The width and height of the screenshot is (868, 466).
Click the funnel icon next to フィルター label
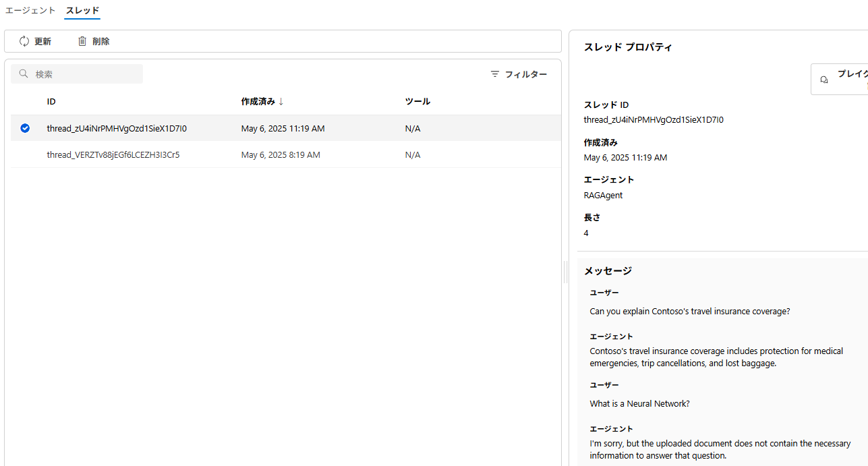coord(494,74)
